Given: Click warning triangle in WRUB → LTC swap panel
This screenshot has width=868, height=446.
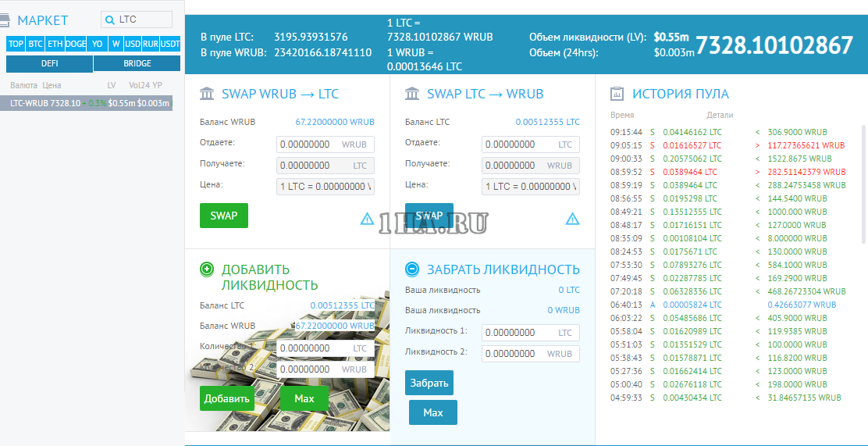Looking at the screenshot, I should coord(367,219).
